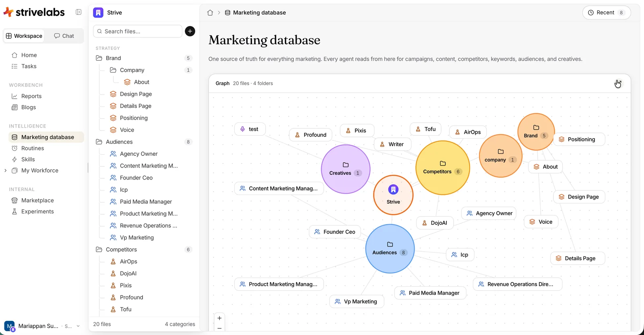Screen dimensions: 644x335
Task: Select the Icp node in graph
Action: (x=460, y=255)
